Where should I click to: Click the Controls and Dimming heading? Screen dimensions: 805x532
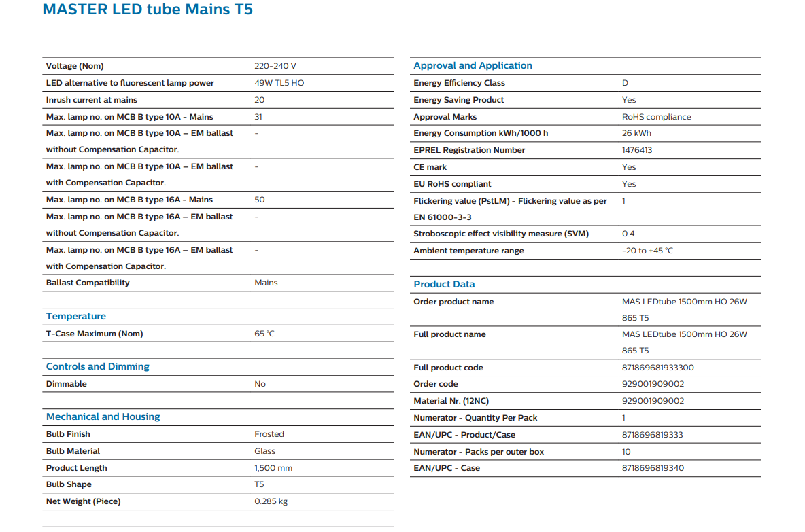click(97, 367)
